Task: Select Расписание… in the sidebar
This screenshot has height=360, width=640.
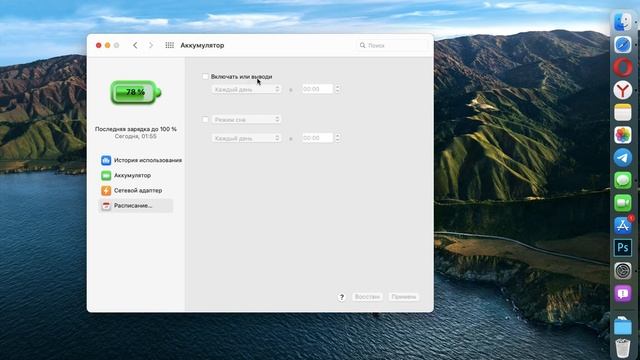Action: (x=136, y=206)
